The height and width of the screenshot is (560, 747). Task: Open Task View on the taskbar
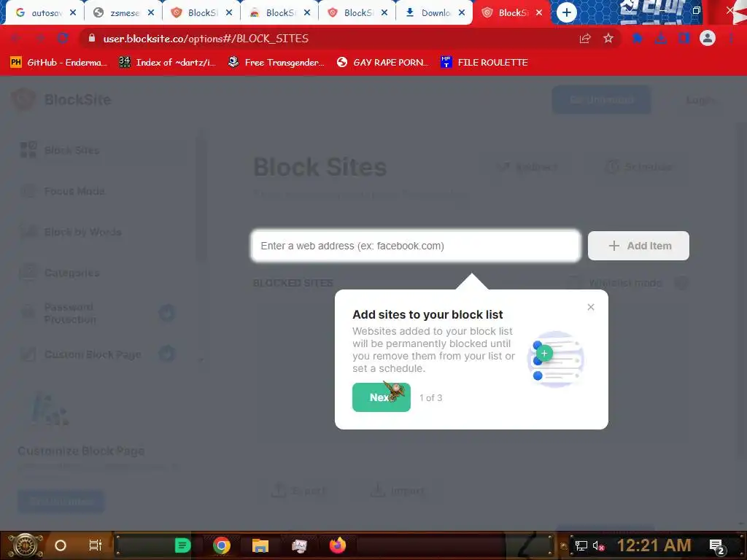click(96, 545)
